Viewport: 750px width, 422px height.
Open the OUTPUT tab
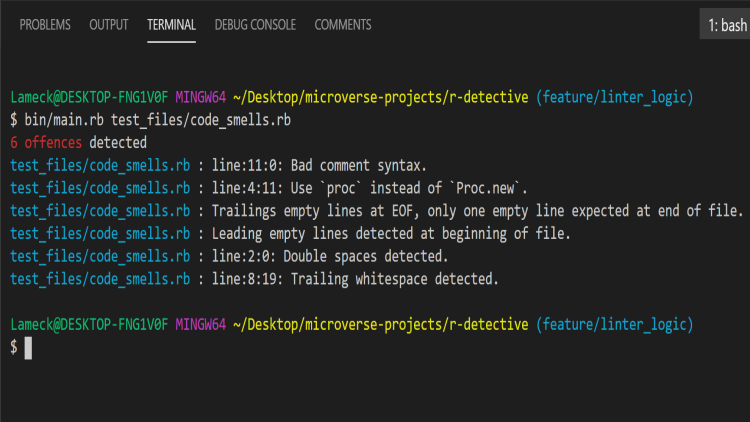click(x=108, y=25)
